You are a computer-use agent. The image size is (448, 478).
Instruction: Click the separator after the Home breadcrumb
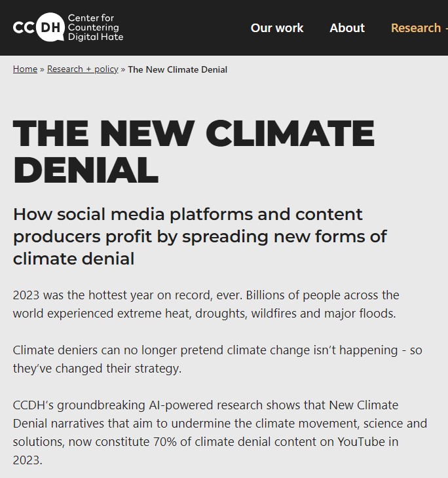click(42, 69)
